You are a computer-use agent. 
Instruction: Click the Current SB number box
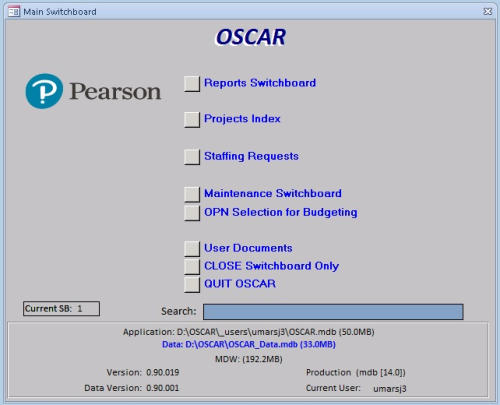pos(61,308)
